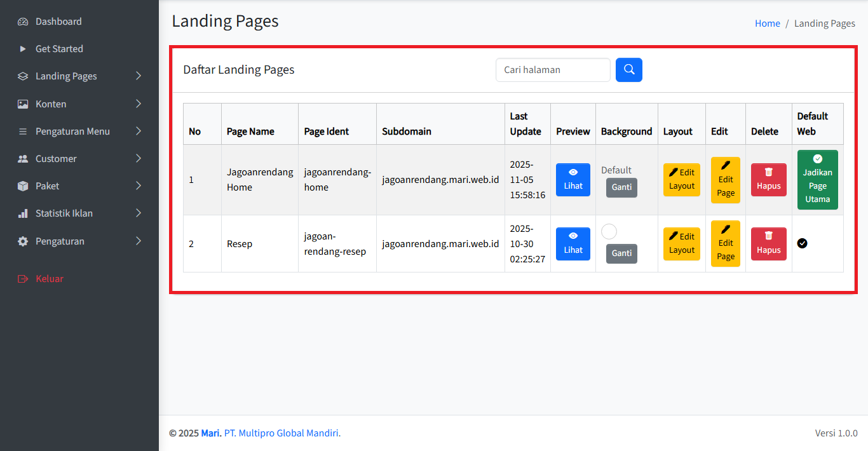This screenshot has width=868, height=451.
Task: Expand the Landing Pages sidebar menu chevron
Action: [139, 76]
